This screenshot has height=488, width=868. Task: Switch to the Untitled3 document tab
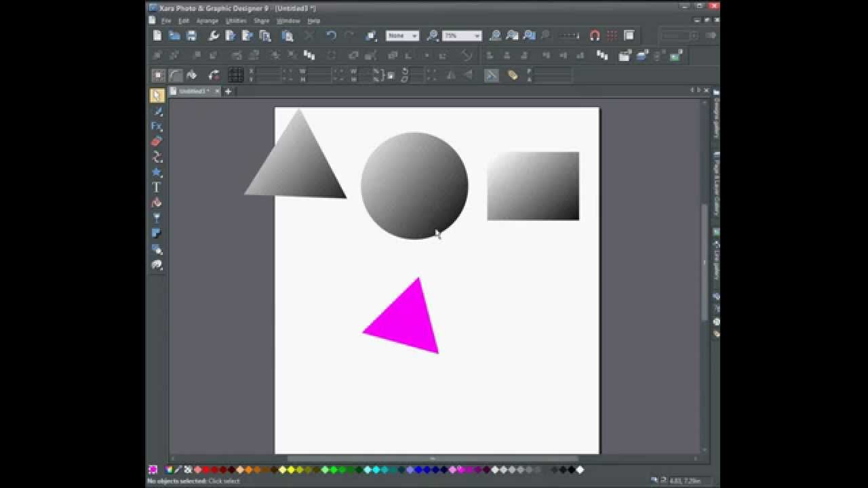[195, 91]
